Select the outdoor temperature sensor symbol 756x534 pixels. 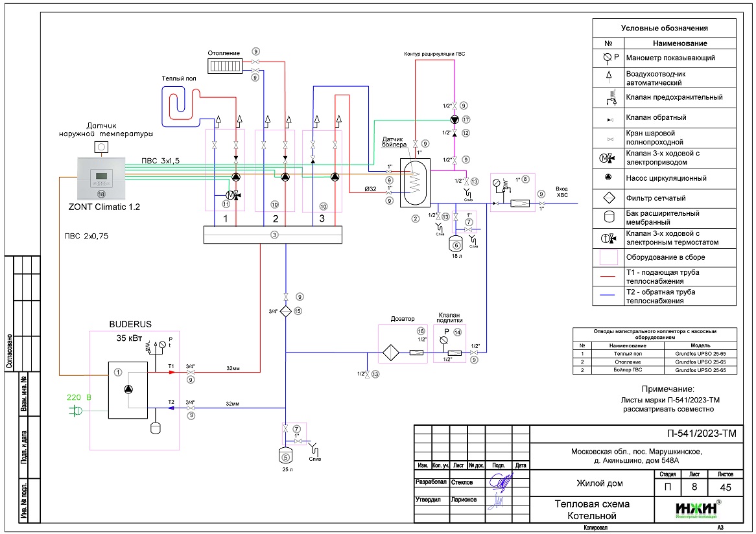coord(101,147)
